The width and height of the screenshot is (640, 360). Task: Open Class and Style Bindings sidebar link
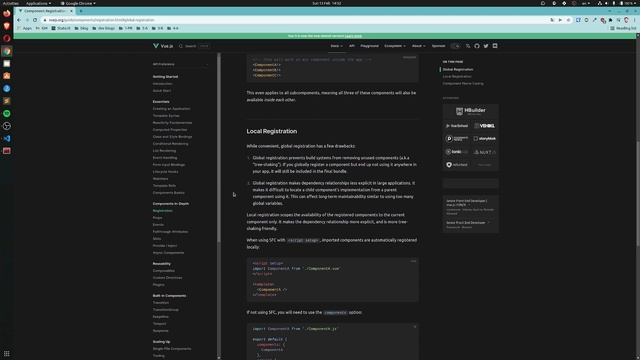click(x=172, y=137)
